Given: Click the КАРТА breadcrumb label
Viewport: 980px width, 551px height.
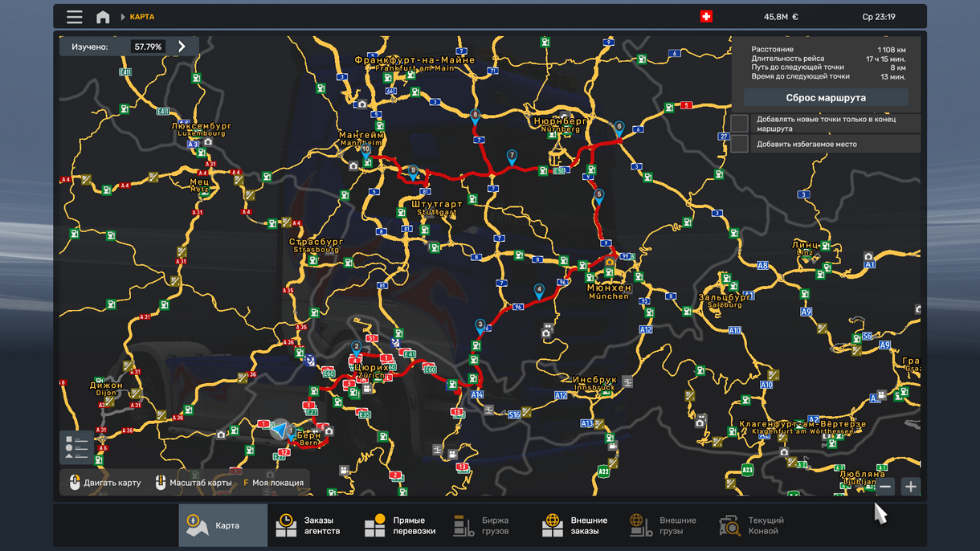Looking at the screenshot, I should point(142,17).
